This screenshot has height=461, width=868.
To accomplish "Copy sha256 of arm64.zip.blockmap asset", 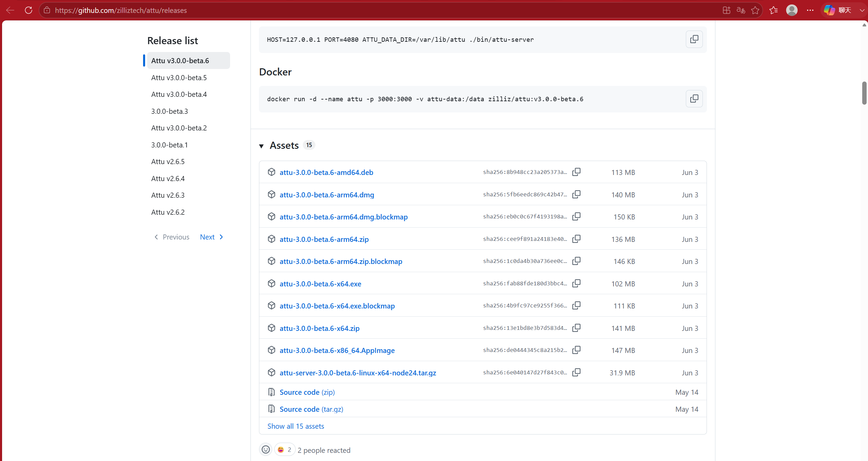I will coord(576,261).
